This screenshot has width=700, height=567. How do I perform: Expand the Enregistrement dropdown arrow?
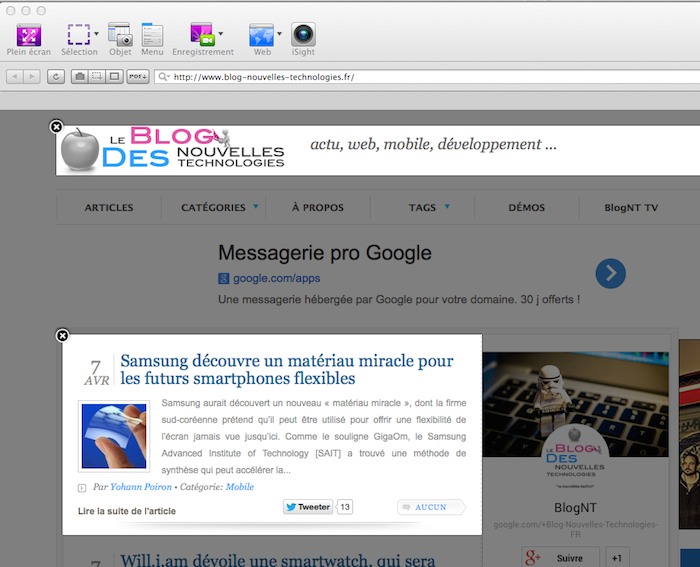(220, 33)
